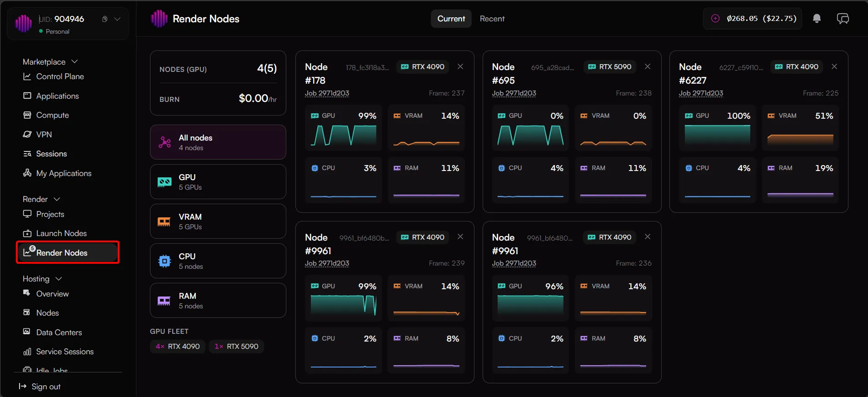The width and height of the screenshot is (868, 397).
Task: Switch to the Current tab
Action: point(451,19)
